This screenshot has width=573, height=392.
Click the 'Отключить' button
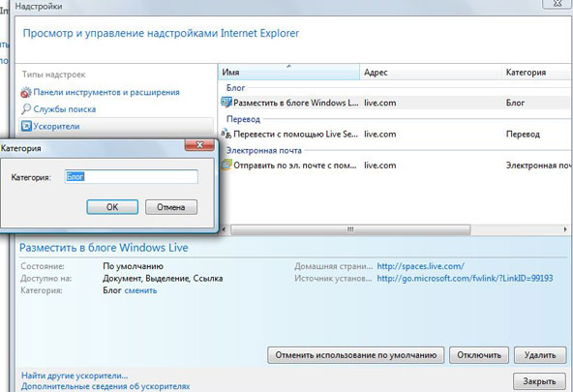(479, 355)
